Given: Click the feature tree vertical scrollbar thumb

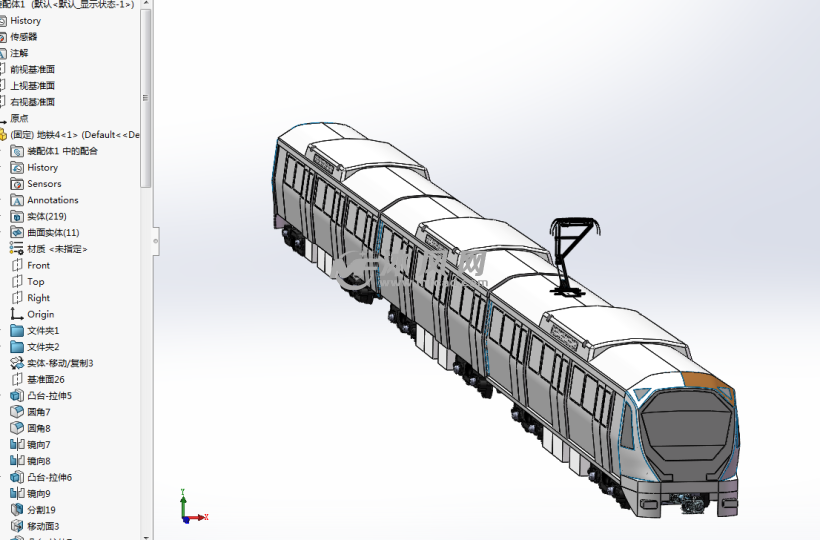Looking at the screenshot, I should tap(146, 98).
